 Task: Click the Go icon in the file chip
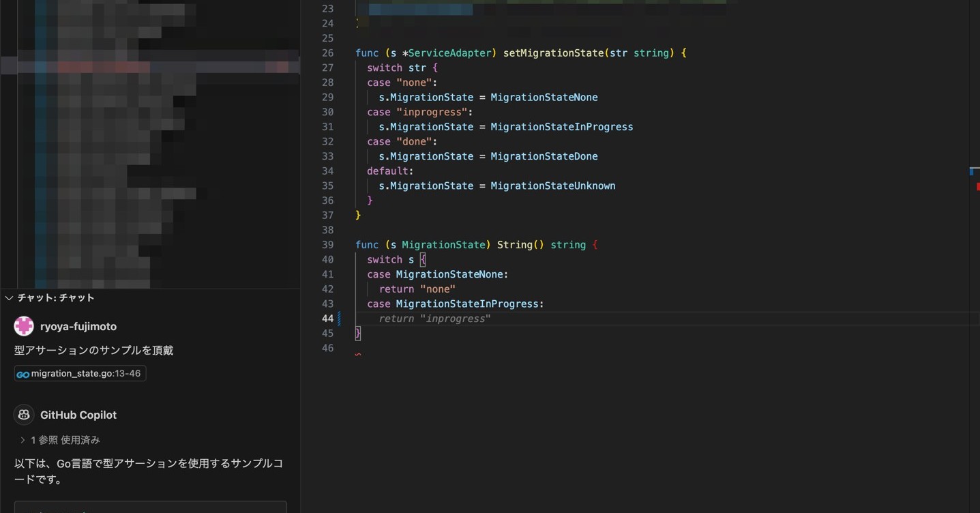click(x=23, y=374)
